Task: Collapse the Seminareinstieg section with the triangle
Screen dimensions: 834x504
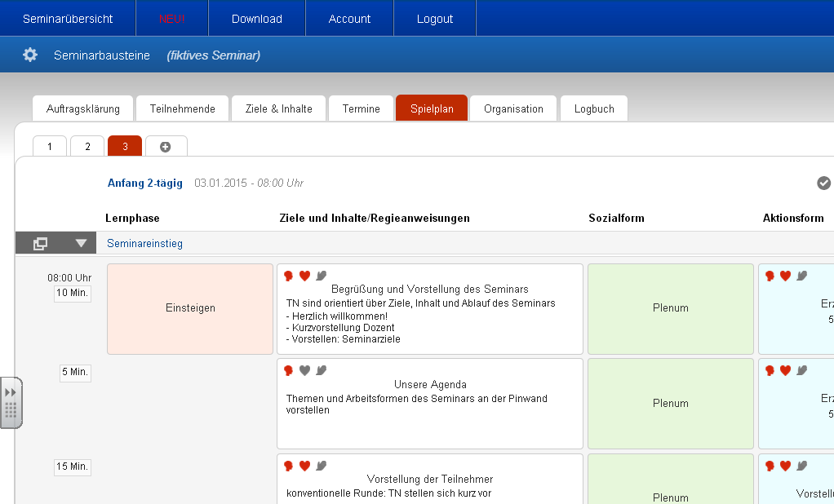Action: click(81, 243)
